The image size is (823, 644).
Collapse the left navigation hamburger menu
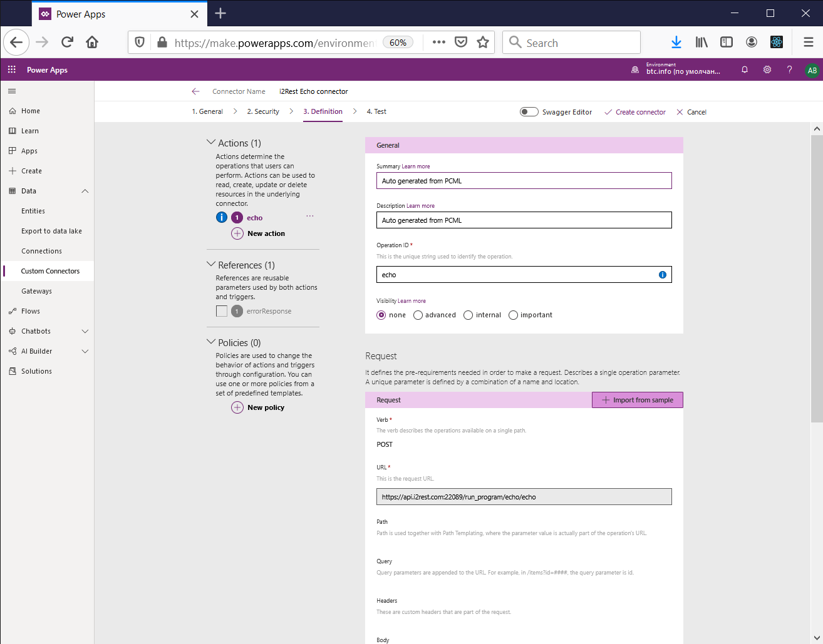coord(11,91)
